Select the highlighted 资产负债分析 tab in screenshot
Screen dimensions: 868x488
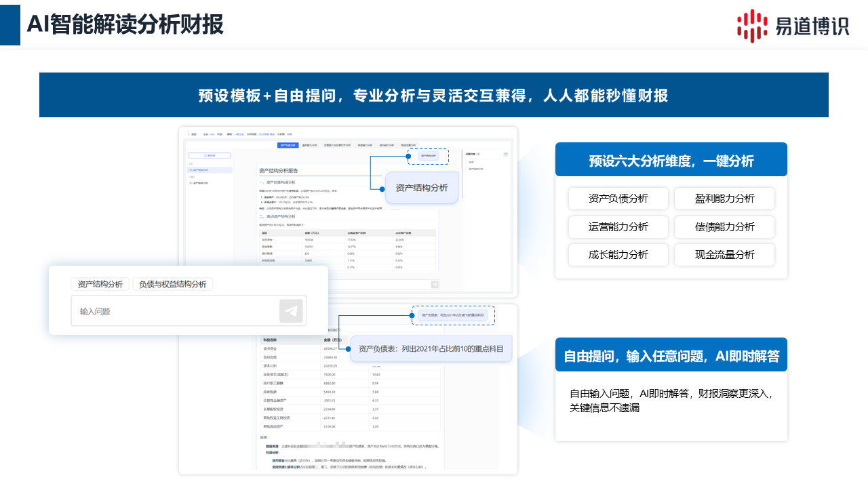(x=288, y=144)
